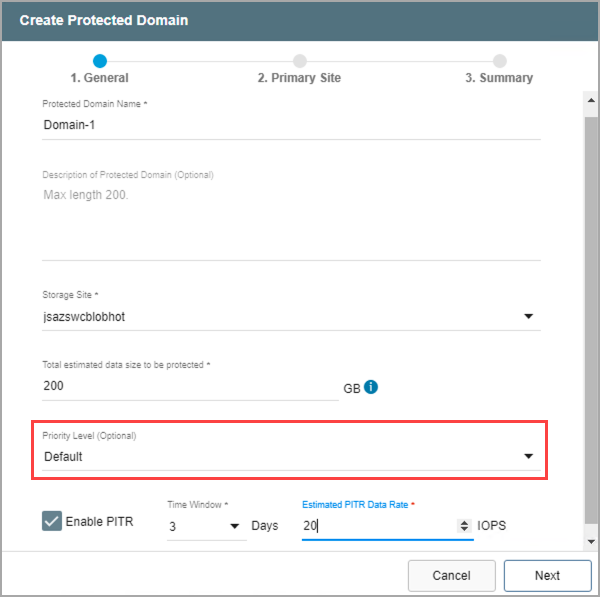Click the scrollbar down arrow
600x597 pixels.
click(590, 541)
